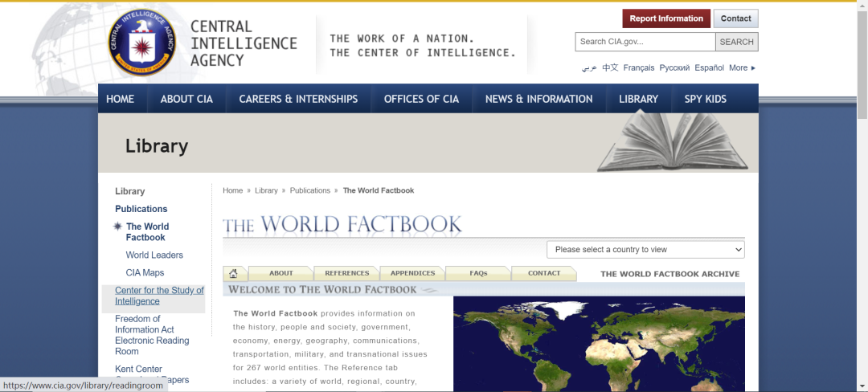
Task: Click the More languages arrow
Action: pyautogui.click(x=753, y=68)
